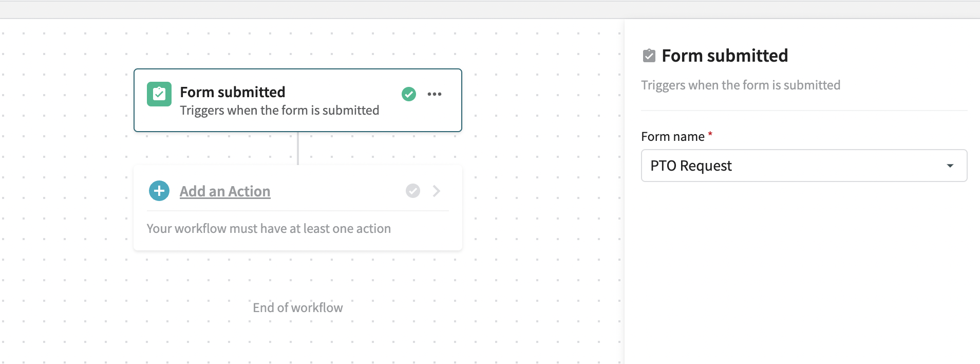Click the panel description under Form submitted heading
The width and height of the screenshot is (980, 364).
[x=741, y=85]
